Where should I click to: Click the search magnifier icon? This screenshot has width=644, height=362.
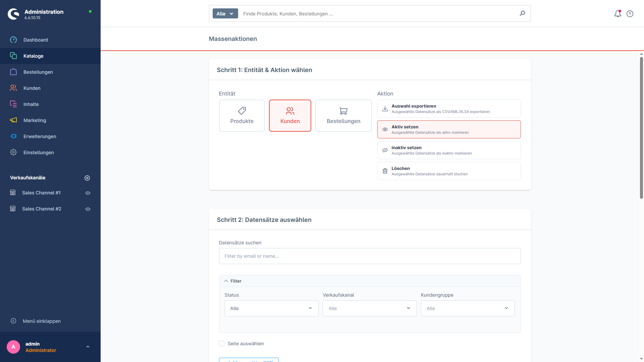[x=522, y=13]
